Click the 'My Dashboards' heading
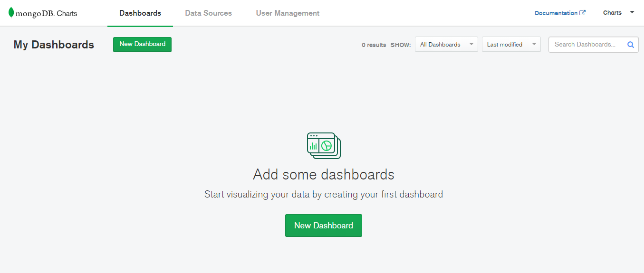The image size is (644, 273). click(x=54, y=45)
